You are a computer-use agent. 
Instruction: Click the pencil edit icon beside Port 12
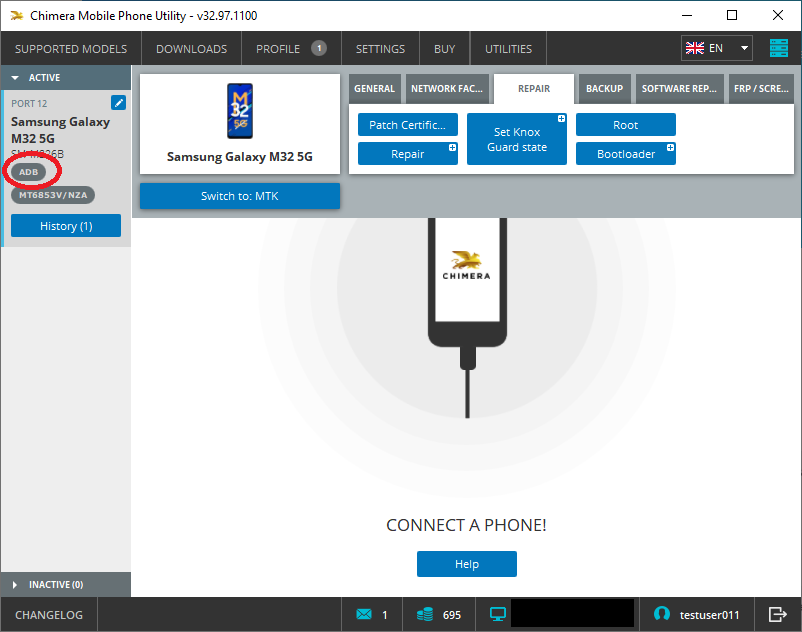click(x=118, y=103)
